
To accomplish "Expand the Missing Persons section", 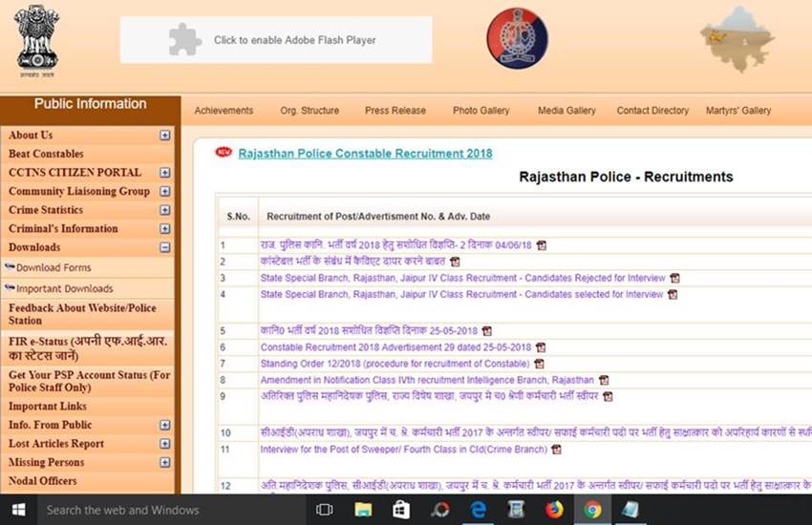I will 165,462.
